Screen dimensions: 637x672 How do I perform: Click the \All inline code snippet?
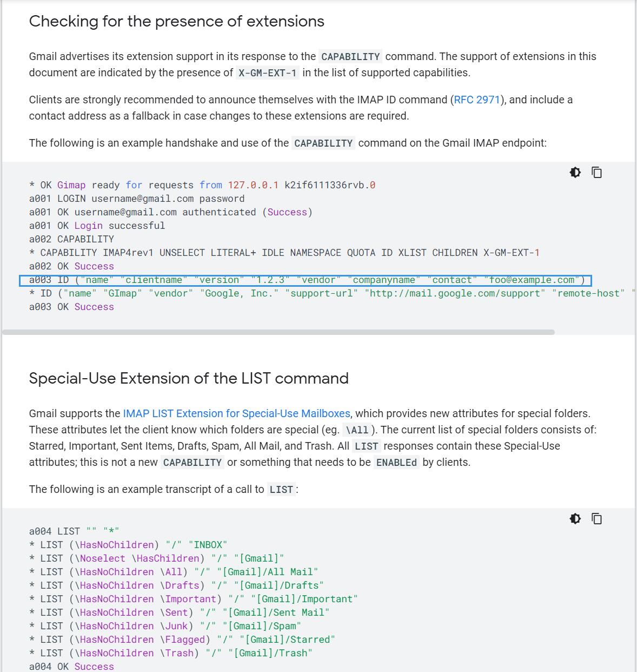(356, 430)
